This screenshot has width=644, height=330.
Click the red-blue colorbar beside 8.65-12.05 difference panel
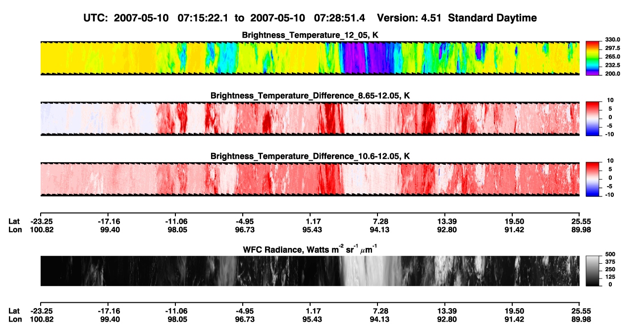592,119
